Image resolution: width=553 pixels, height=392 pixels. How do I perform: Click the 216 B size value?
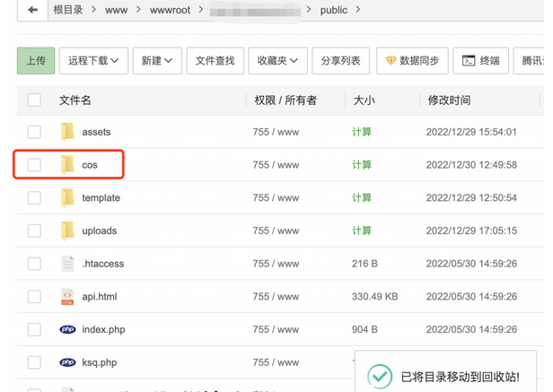tap(364, 264)
